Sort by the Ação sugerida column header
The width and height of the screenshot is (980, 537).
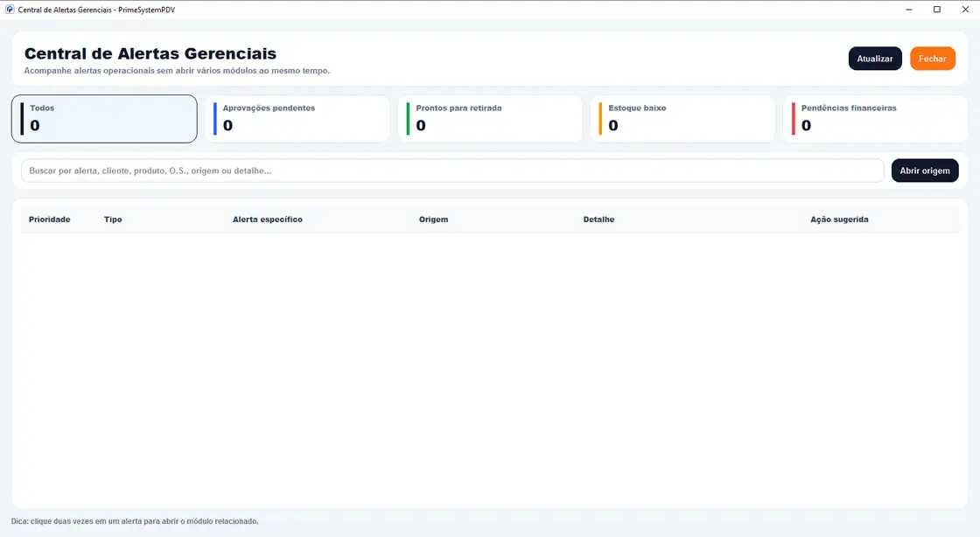coord(839,220)
